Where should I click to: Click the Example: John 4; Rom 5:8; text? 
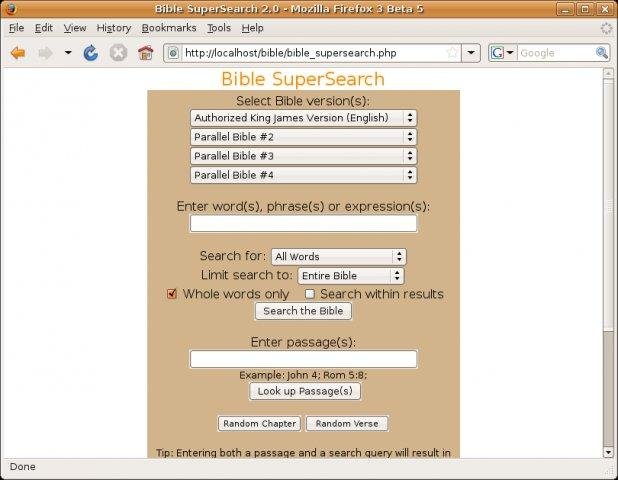[x=303, y=375]
